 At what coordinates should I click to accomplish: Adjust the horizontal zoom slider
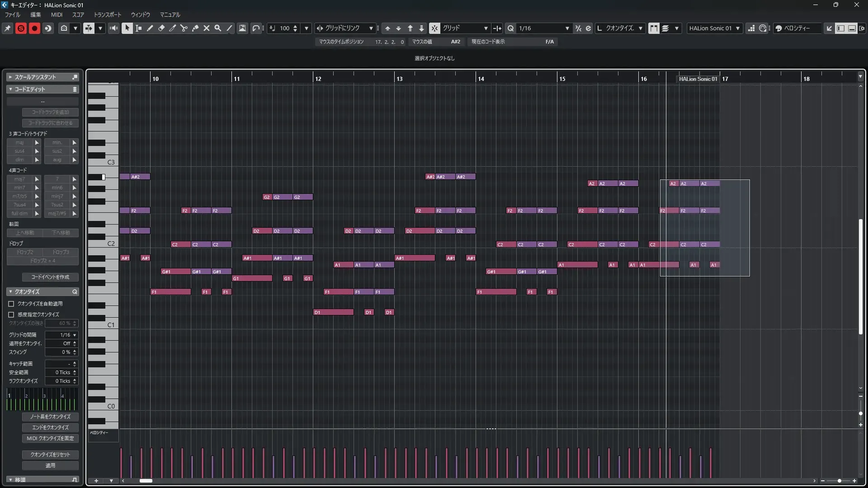point(839,481)
